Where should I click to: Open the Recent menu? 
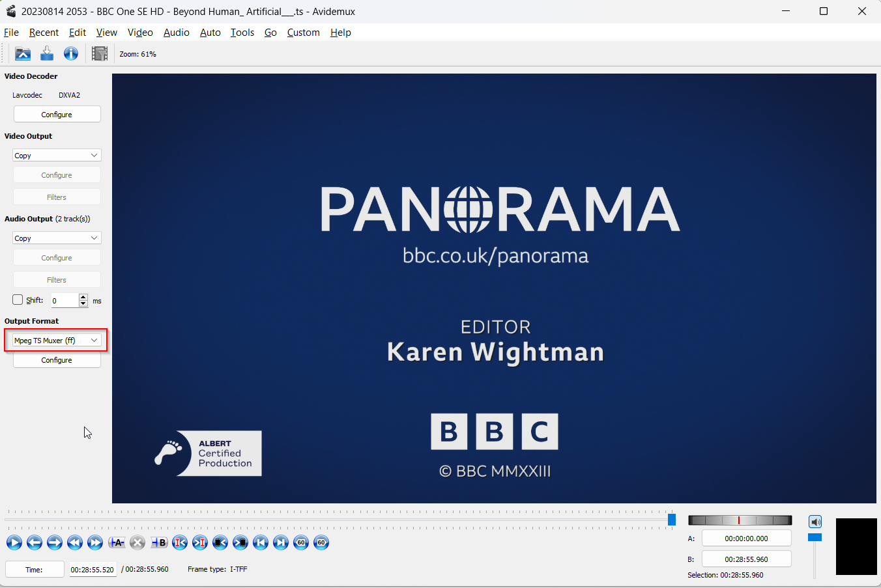pyautogui.click(x=44, y=33)
